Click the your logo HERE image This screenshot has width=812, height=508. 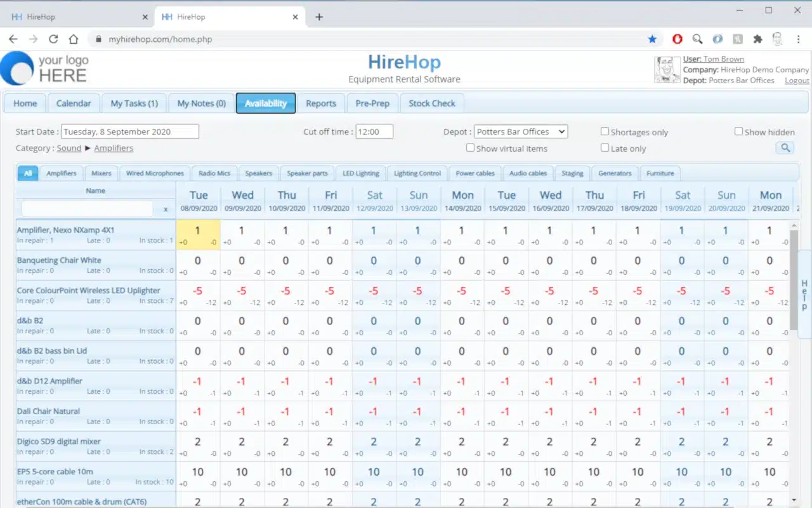pyautogui.click(x=44, y=69)
